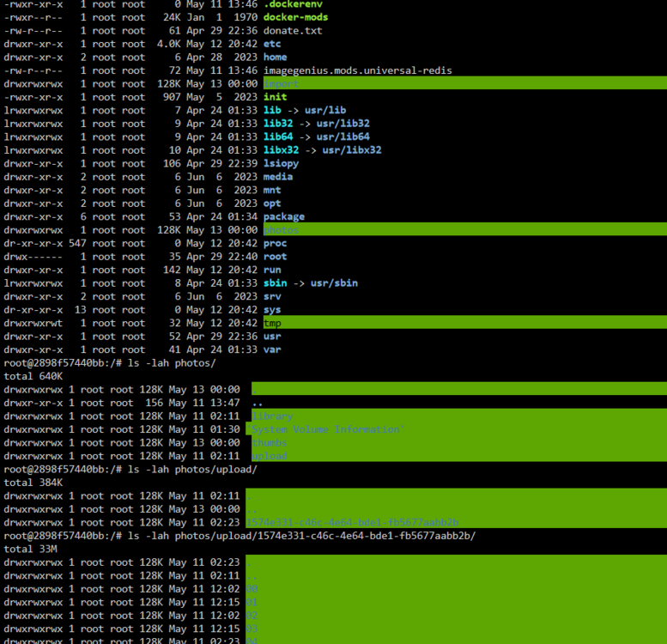Select the donate.txt file name
The image size is (667, 644).
coord(293,31)
